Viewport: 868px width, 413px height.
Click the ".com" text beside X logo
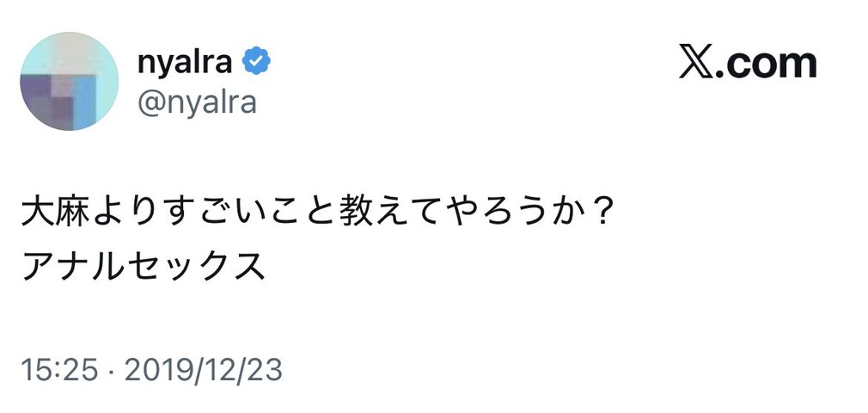[767, 64]
